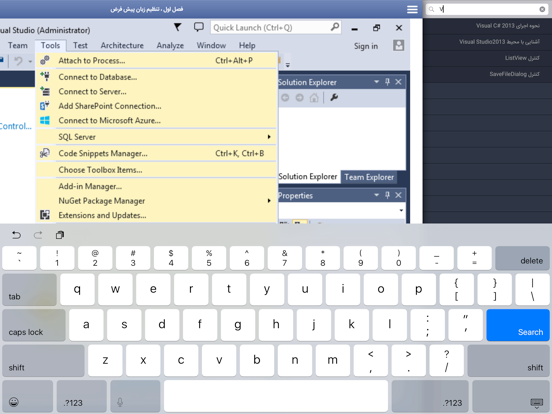Click Solution Explorer forward arrow
Screen dimensions: 552x414
point(300,98)
